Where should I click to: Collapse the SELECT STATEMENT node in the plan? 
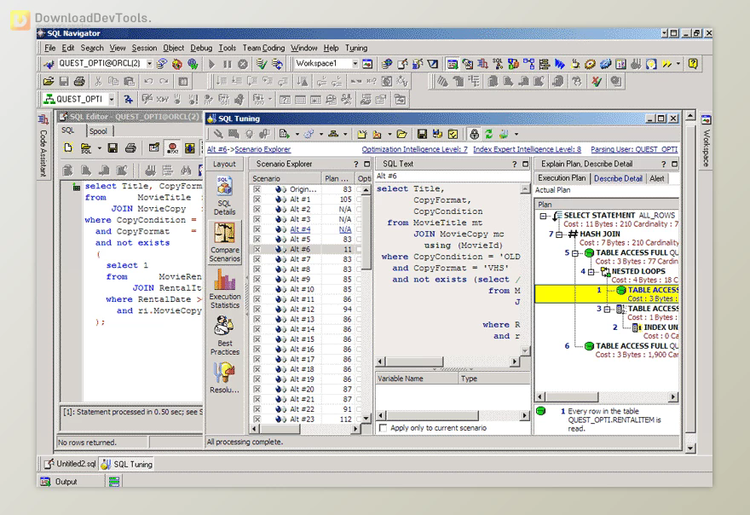click(543, 216)
